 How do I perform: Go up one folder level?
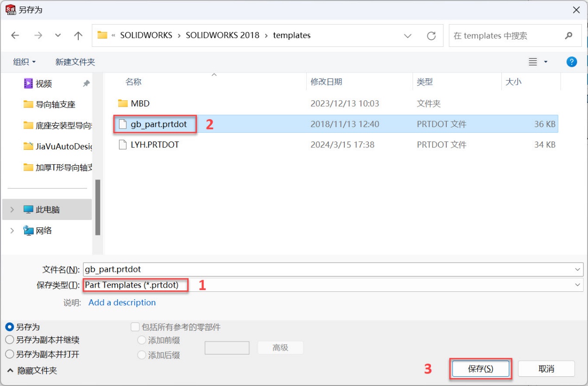coord(78,36)
